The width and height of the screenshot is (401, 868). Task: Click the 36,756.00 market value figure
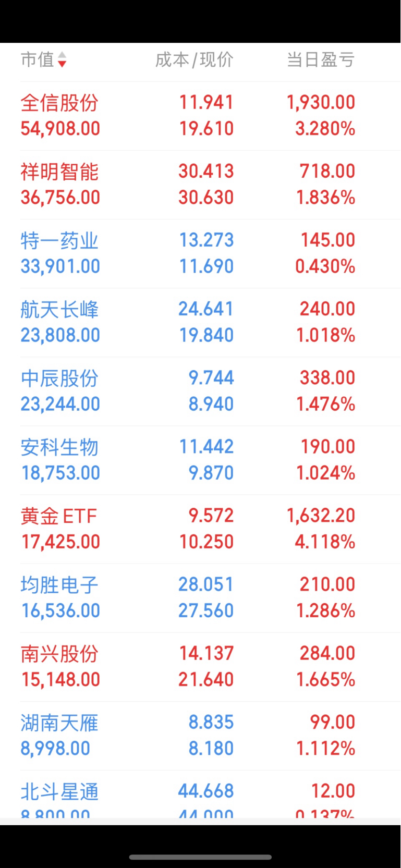[60, 198]
